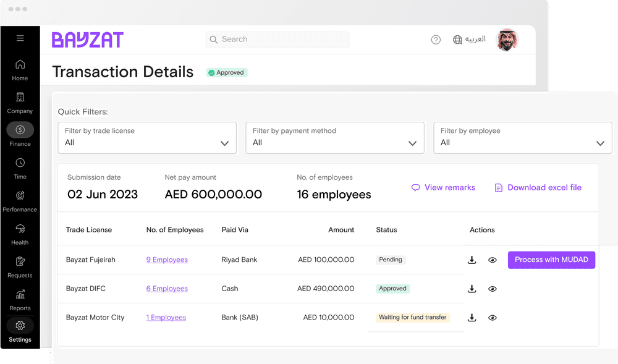
Task: Expand Filter by employee dropdown
Action: tap(523, 138)
